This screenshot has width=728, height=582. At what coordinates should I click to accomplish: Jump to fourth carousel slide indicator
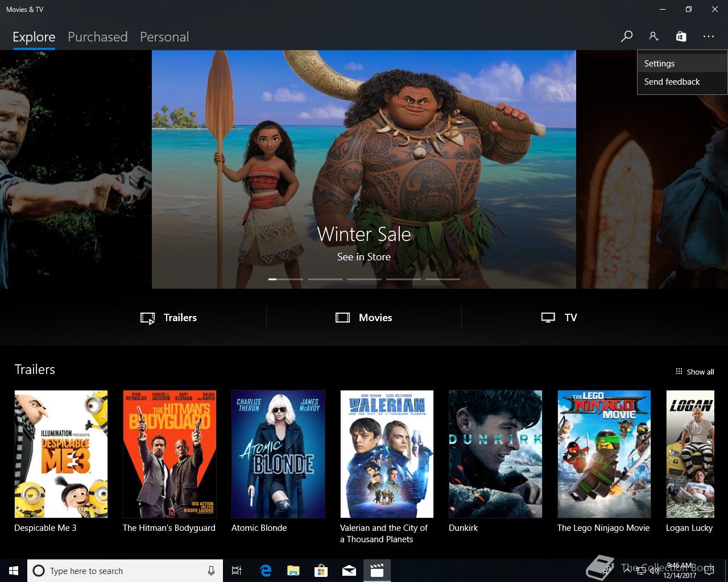click(x=403, y=279)
